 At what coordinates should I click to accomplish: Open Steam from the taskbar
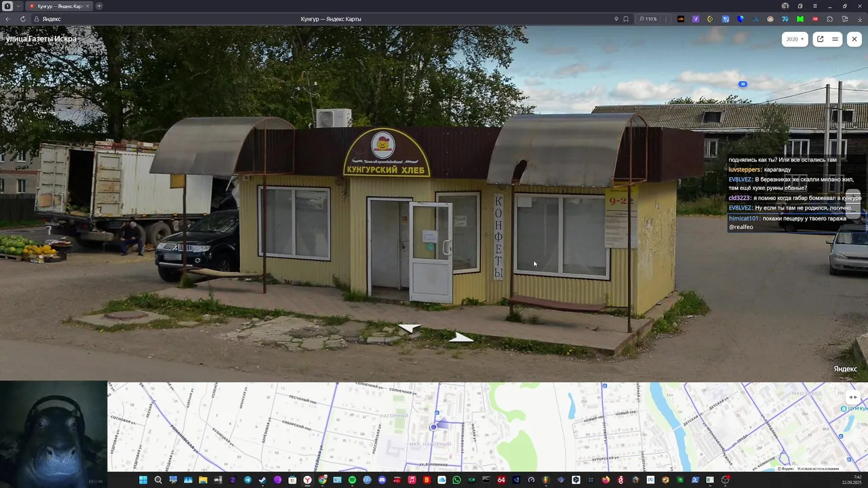click(x=262, y=480)
